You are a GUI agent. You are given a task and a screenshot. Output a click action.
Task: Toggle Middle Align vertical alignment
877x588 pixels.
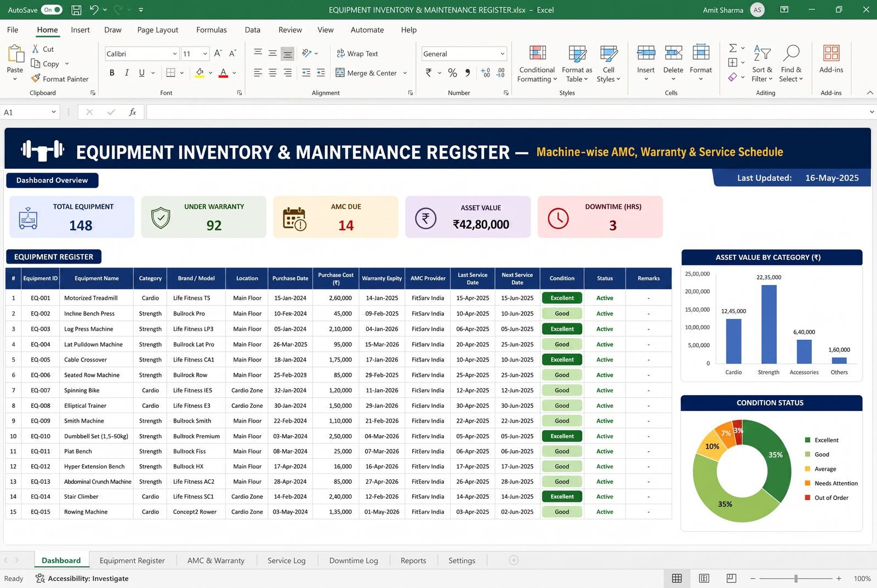[272, 53]
